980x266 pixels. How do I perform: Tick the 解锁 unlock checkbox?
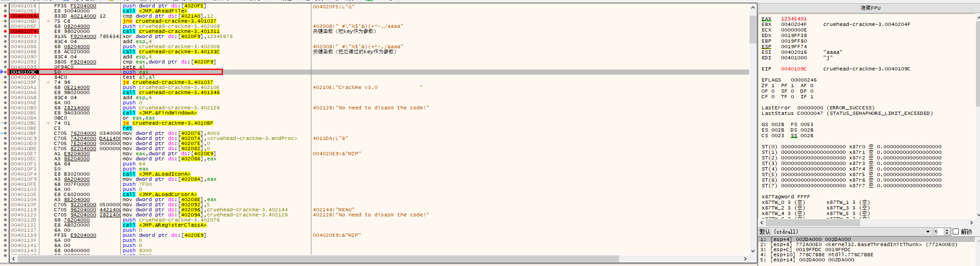(x=956, y=232)
